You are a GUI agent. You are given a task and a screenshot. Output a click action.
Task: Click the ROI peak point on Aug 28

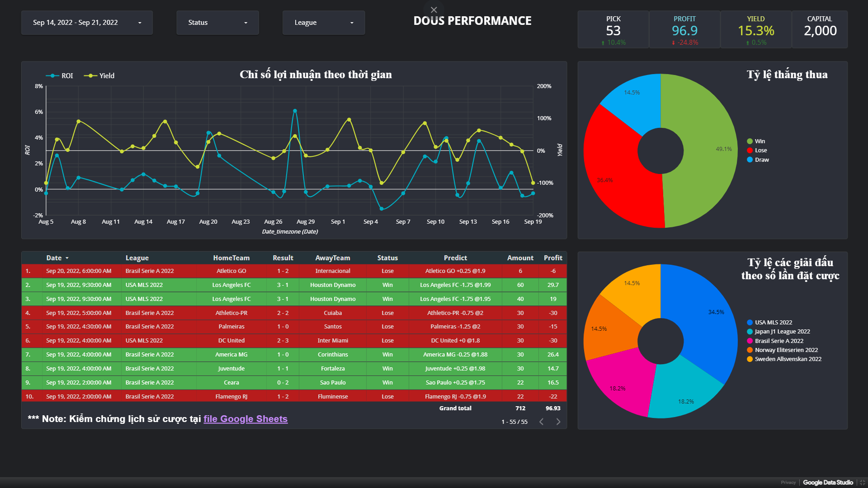click(x=295, y=111)
